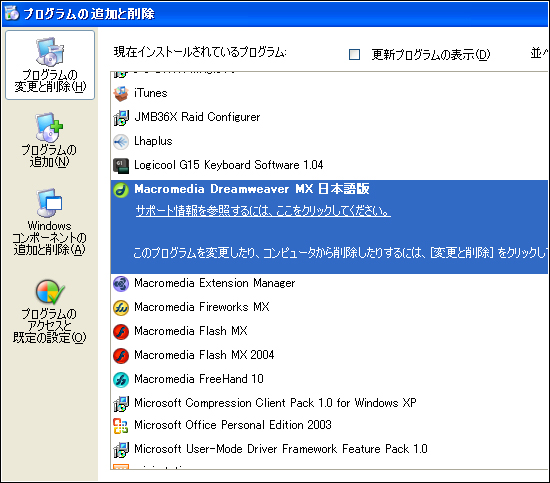Screen dimensions: 550x483
Task: Click the Macromedia Flash MX icon
Action: tap(121, 331)
